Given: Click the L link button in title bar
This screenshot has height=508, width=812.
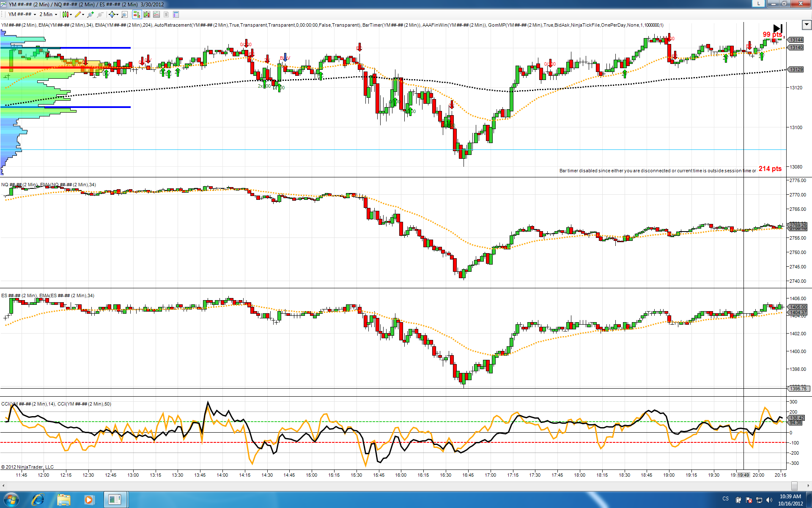Looking at the screenshot, I should pyautogui.click(x=758, y=4).
